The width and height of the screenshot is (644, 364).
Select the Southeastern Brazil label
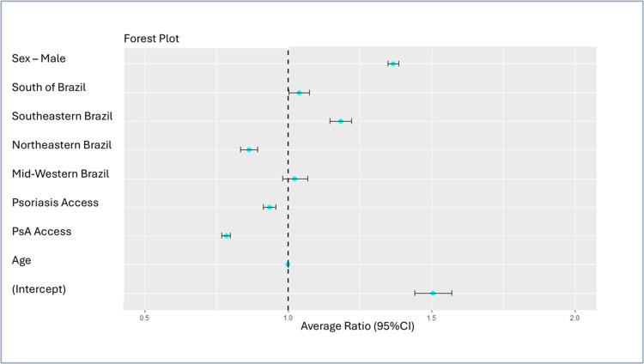[63, 116]
